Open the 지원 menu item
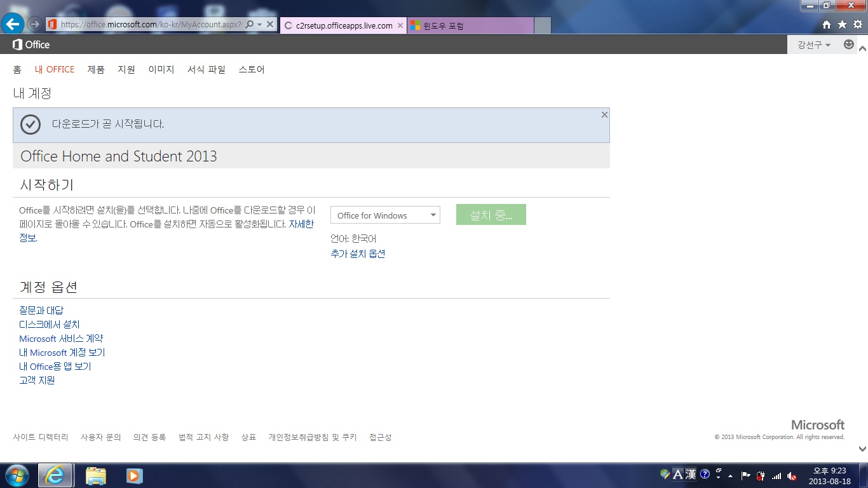This screenshot has height=488, width=868. pos(126,69)
